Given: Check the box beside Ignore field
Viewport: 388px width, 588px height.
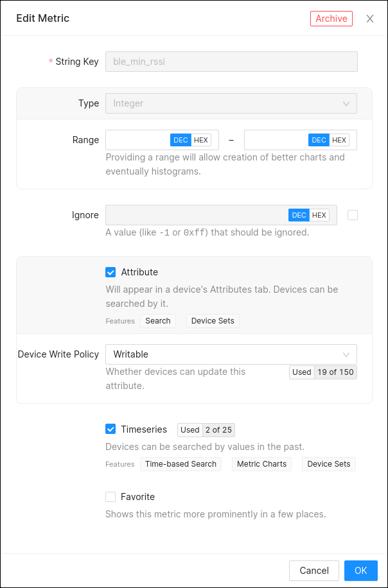Looking at the screenshot, I should pos(353,215).
